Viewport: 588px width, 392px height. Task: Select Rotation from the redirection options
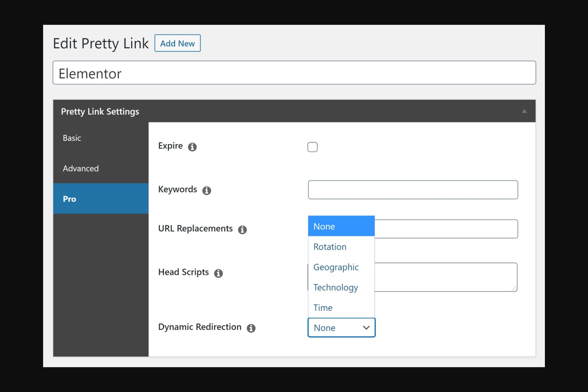point(329,247)
